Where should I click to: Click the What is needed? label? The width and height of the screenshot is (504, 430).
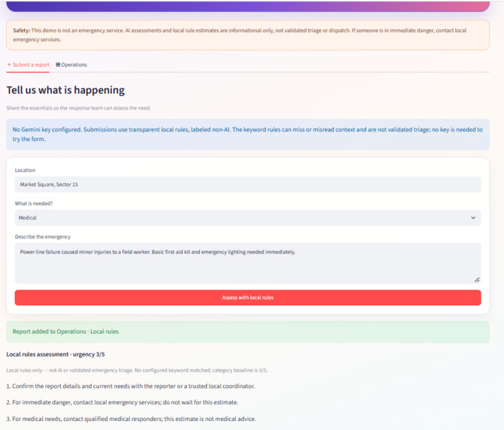34,203
